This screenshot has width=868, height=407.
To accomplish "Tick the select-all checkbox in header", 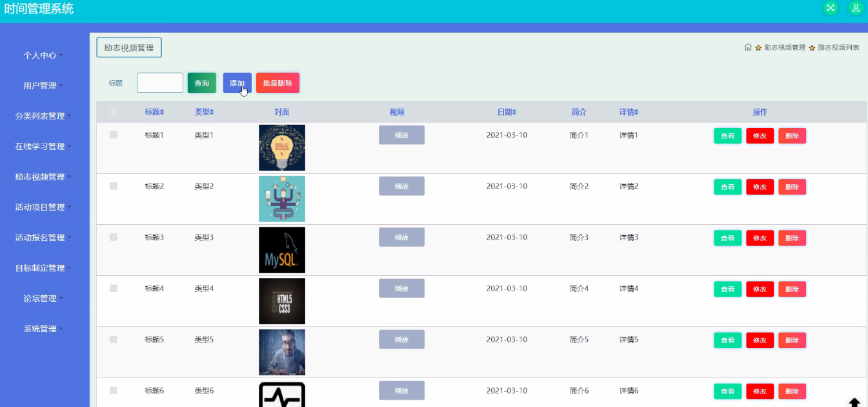I will click(x=114, y=112).
